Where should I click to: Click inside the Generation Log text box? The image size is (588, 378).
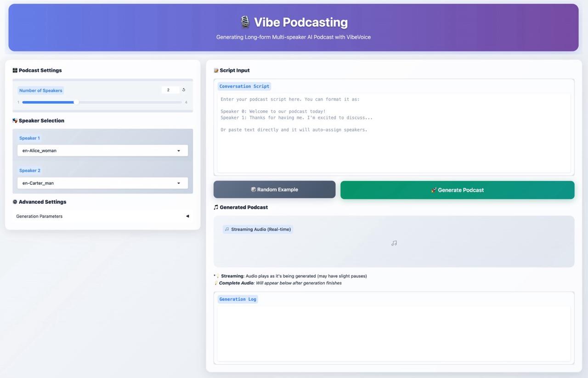coord(394,333)
